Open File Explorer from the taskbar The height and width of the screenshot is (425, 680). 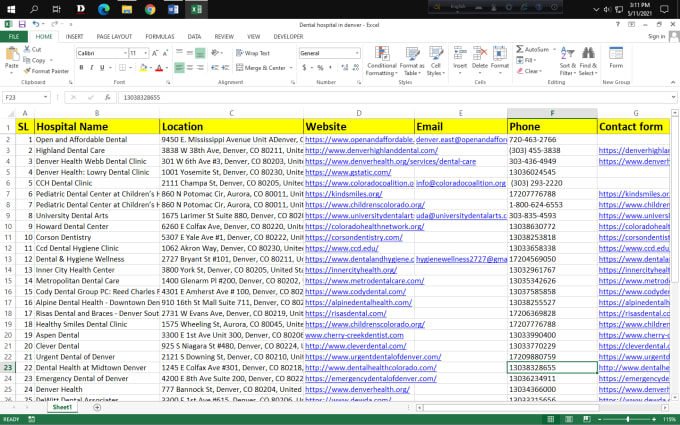click(127, 9)
